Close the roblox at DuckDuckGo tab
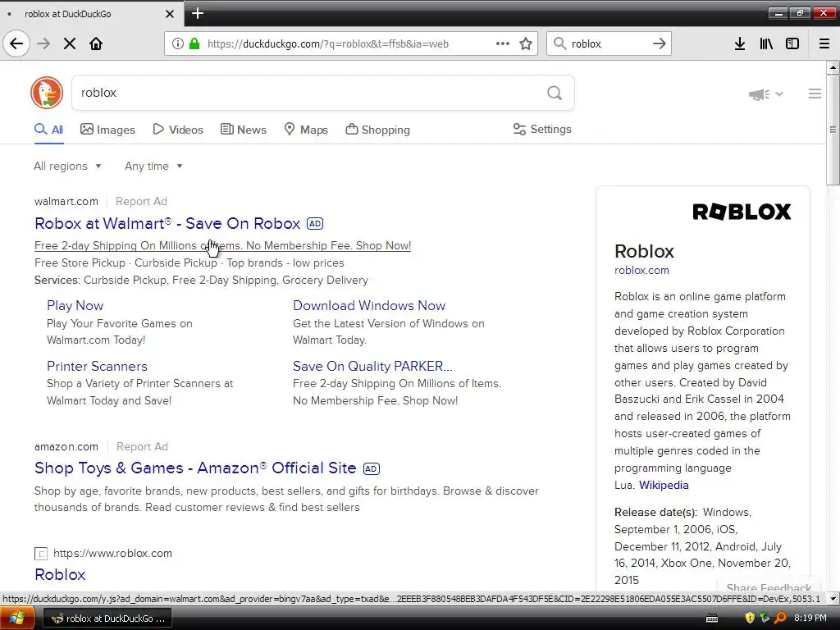This screenshot has height=630, width=840. coord(169,14)
